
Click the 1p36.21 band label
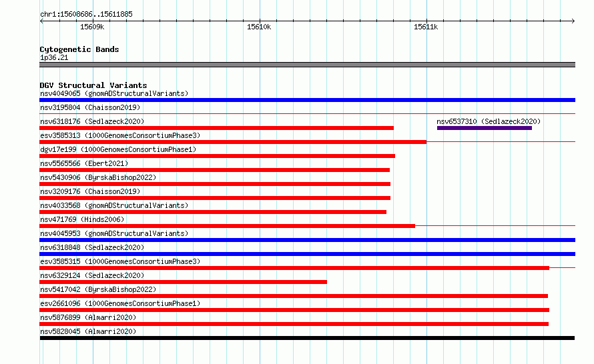(54, 57)
